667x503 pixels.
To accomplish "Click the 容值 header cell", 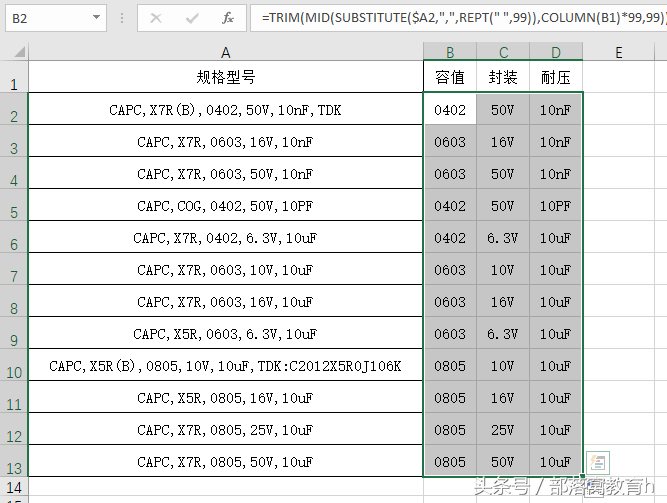I will (x=450, y=77).
